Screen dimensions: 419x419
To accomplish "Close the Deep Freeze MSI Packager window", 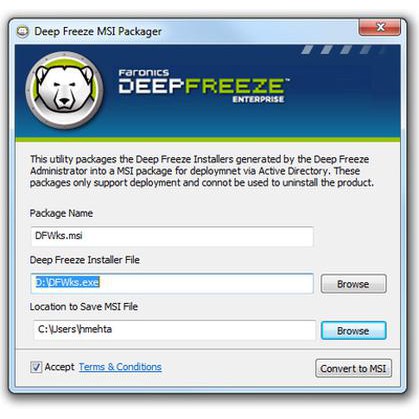I will coord(380,27).
